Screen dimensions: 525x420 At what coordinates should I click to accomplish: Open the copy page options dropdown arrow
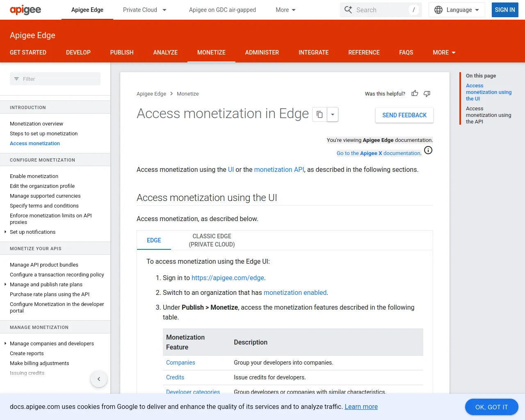[333, 114]
